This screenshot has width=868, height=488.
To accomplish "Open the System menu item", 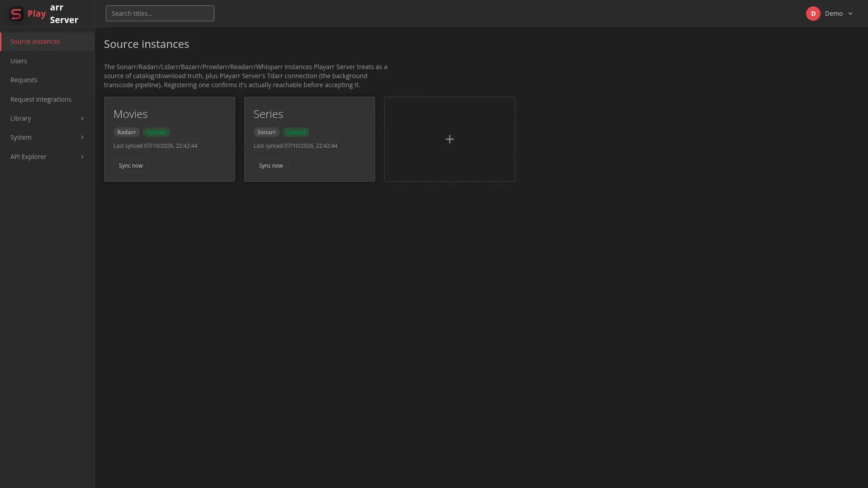I will [47, 137].
